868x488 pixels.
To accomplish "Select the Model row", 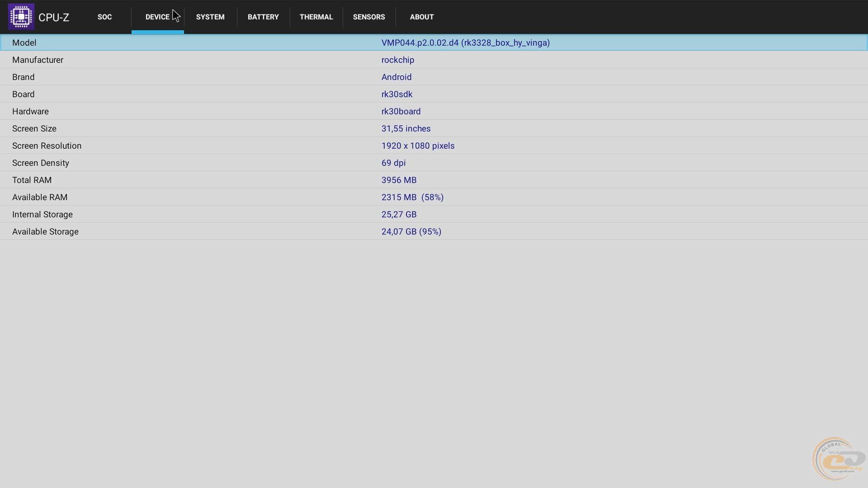I will tap(434, 42).
